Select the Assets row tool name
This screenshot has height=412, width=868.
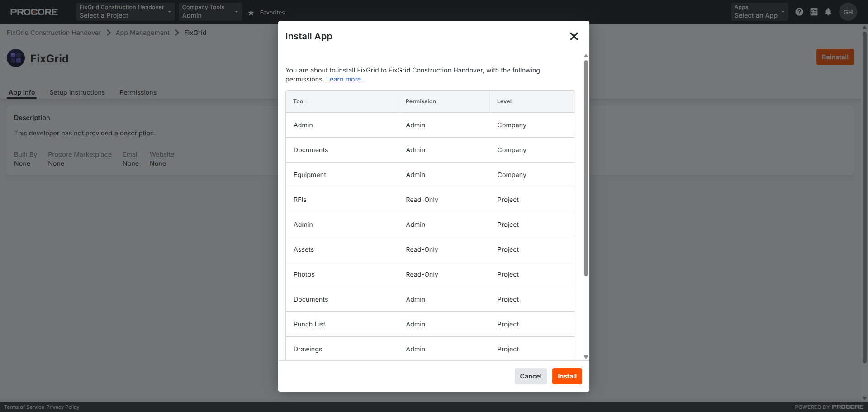[304, 249]
